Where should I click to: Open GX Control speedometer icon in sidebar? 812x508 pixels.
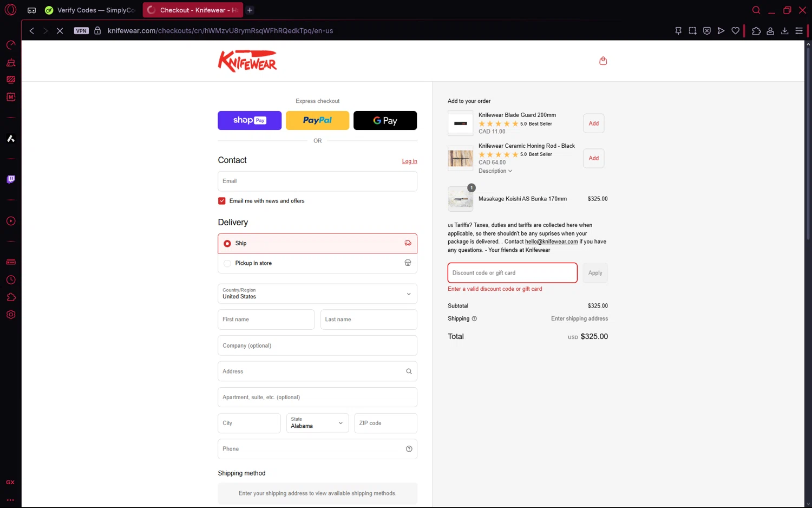(x=11, y=45)
